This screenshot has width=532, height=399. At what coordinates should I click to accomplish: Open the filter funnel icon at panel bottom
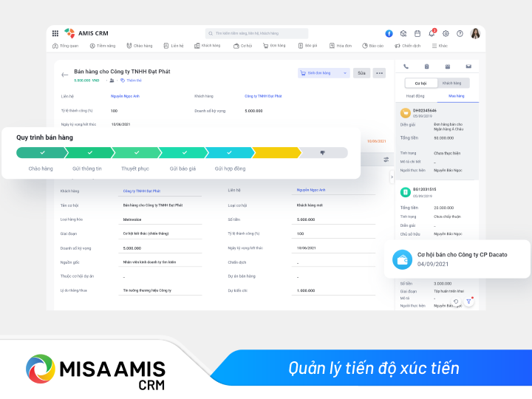click(x=469, y=301)
